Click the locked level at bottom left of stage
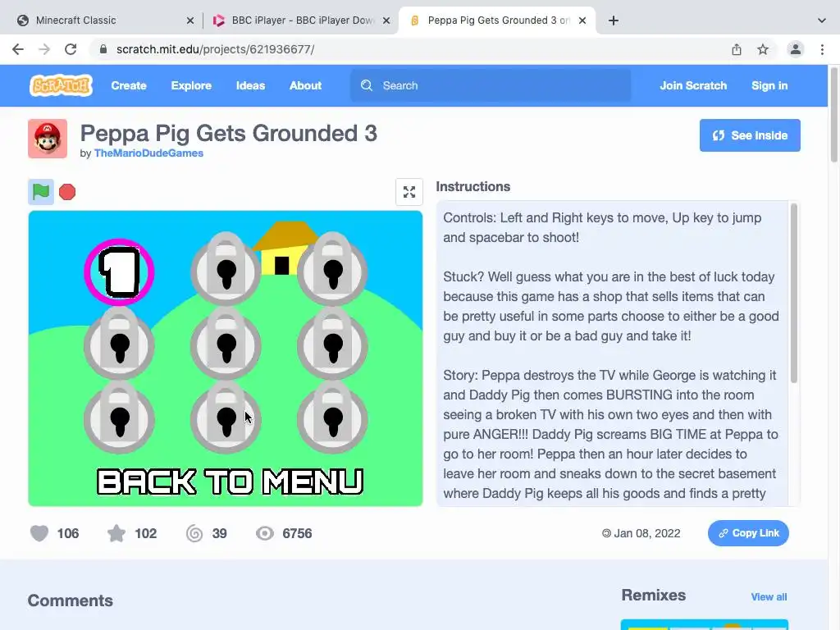Viewport: 840px width, 630px height. coord(119,417)
